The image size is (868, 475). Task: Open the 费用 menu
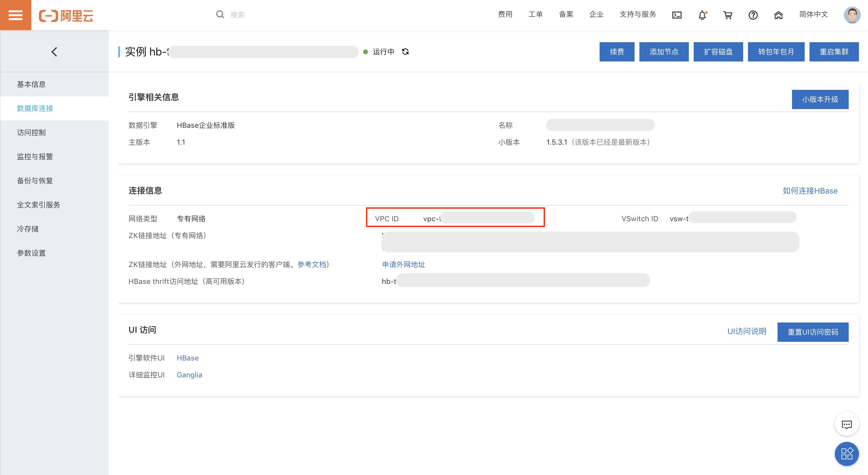(505, 14)
